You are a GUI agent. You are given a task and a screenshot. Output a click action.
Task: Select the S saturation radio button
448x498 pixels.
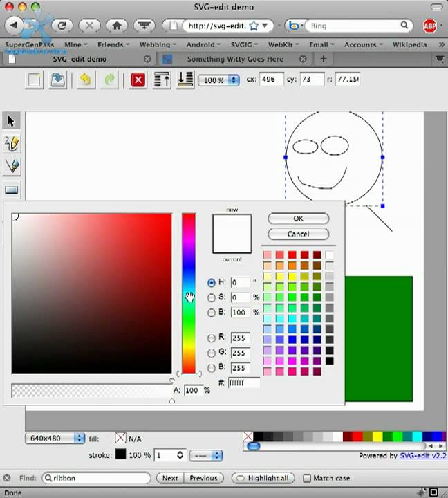[211, 297]
